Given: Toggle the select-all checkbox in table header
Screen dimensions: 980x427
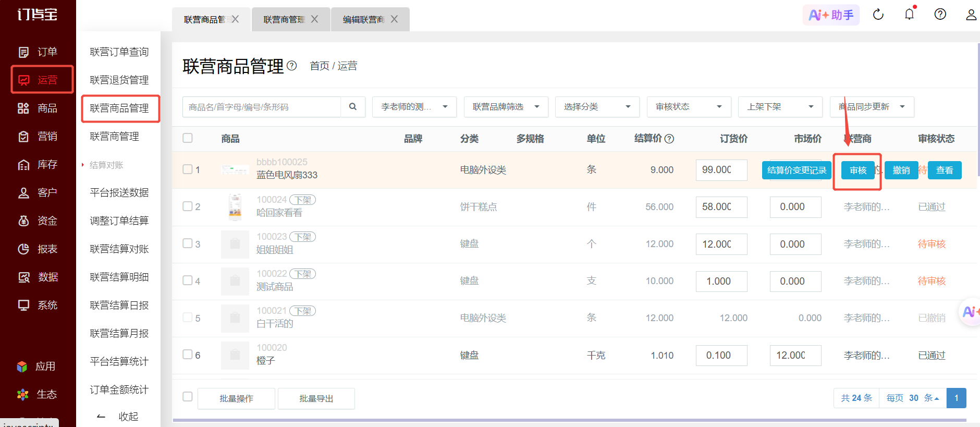Looking at the screenshot, I should click(x=188, y=138).
